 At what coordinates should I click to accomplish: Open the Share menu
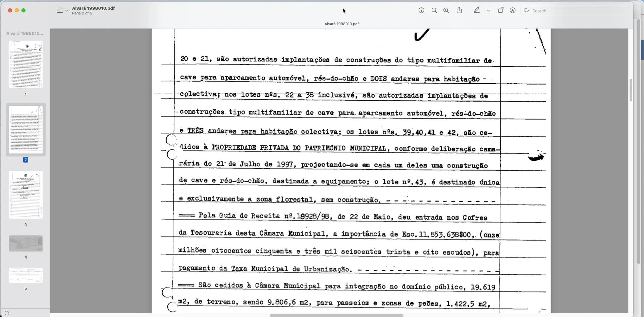coord(459,10)
